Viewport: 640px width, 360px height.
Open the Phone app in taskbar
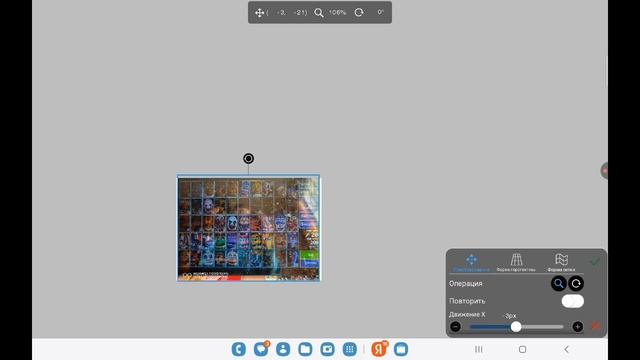[x=239, y=349]
